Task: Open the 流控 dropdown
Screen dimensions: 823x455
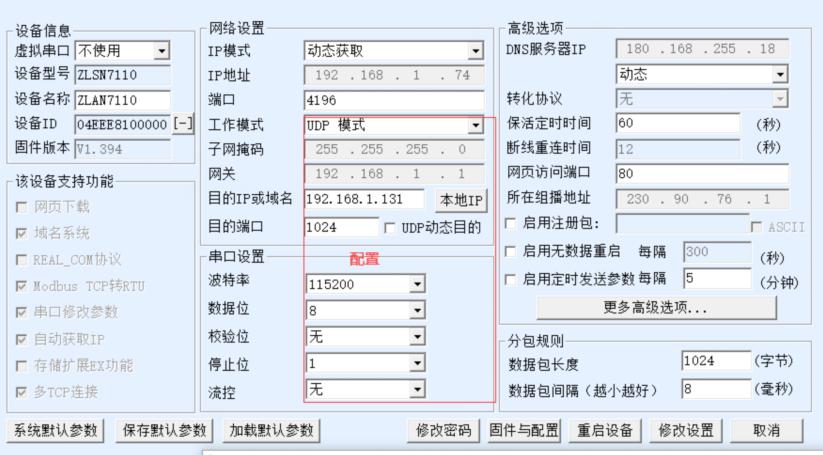Action: [x=418, y=390]
